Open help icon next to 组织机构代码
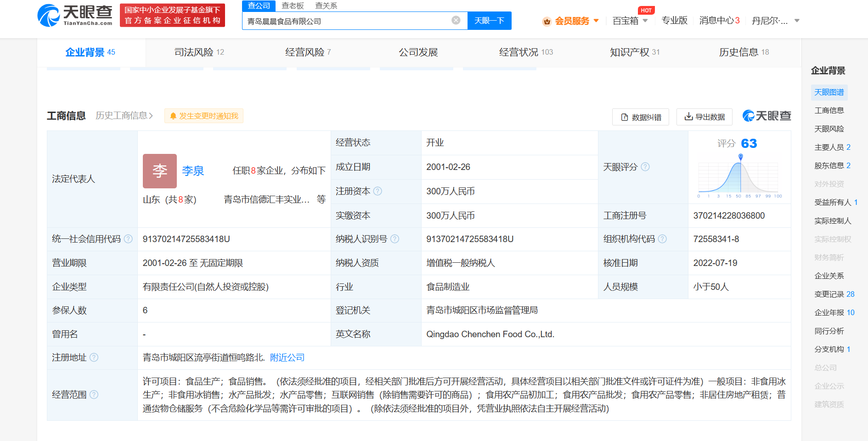Image resolution: width=868 pixels, height=441 pixels. coord(662,239)
